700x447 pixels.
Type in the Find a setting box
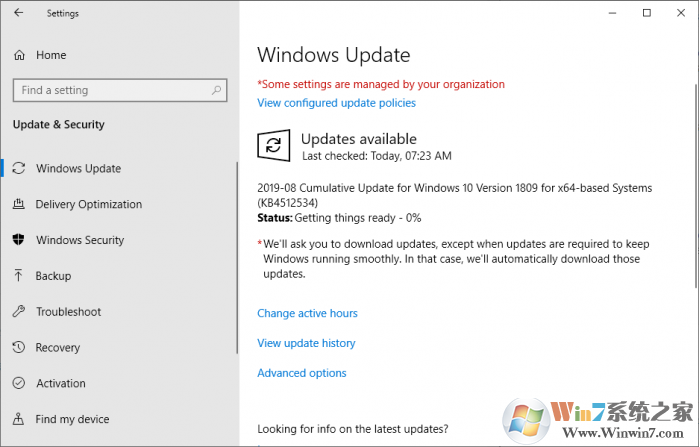110,90
